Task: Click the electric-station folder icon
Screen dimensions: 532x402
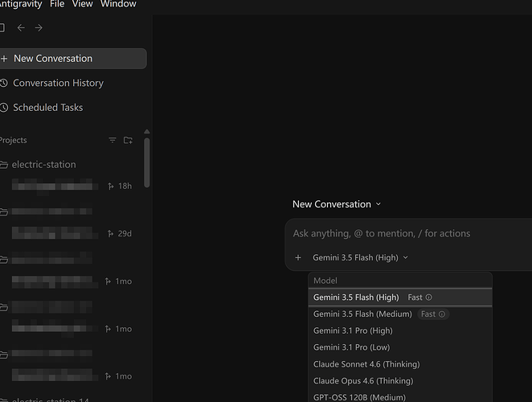Action: tap(4, 165)
